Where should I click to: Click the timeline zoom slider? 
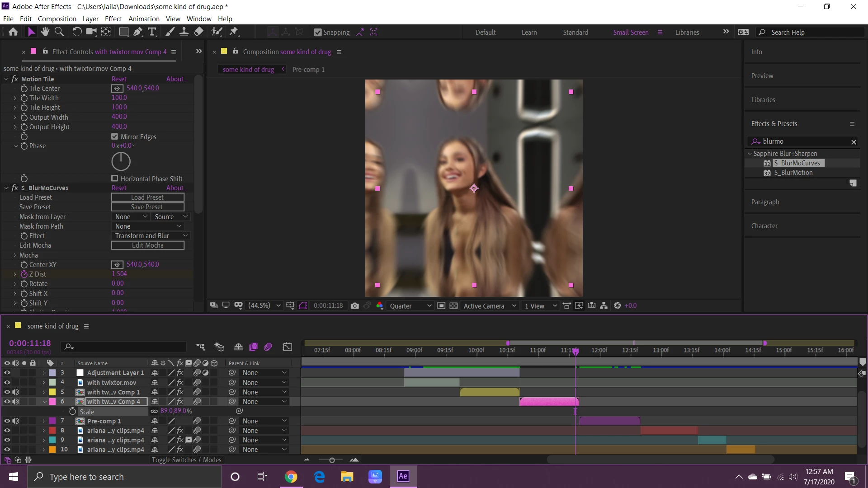[x=332, y=460]
